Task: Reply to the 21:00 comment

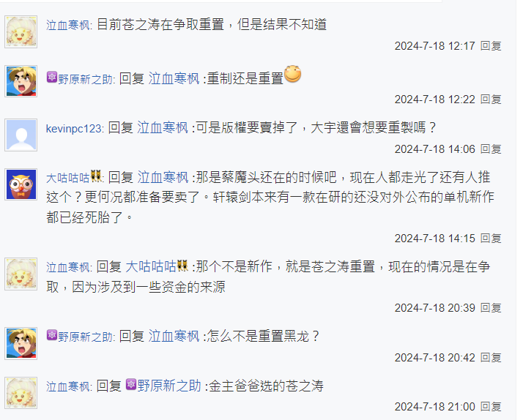Action: 491,406
